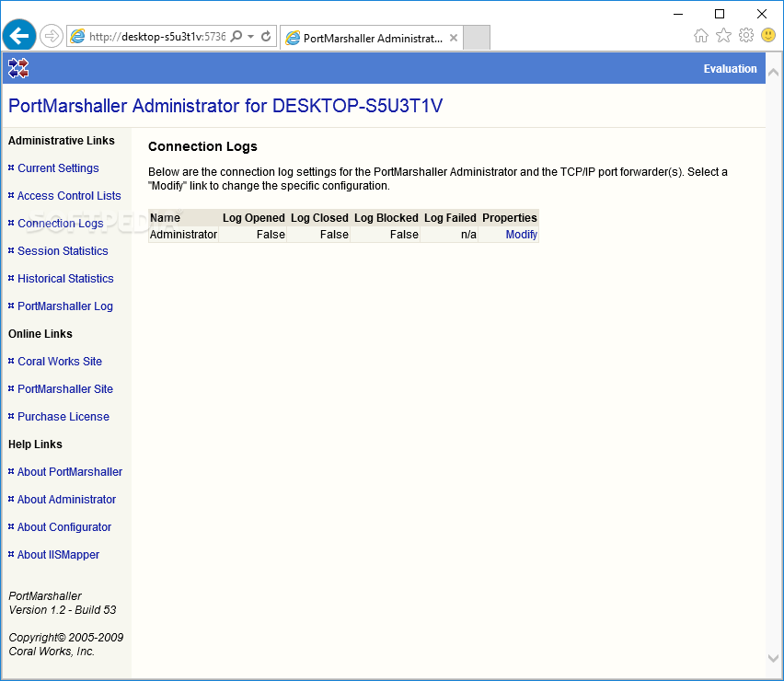
Task: Click bullet icon beside About IISMapper
Action: (11, 554)
